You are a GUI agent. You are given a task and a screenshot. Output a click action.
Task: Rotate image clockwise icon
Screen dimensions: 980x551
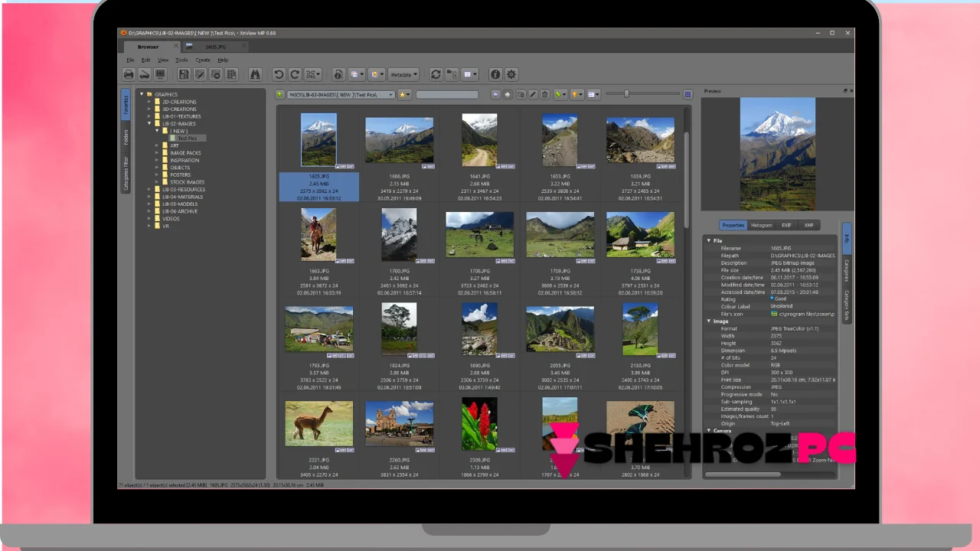294,74
